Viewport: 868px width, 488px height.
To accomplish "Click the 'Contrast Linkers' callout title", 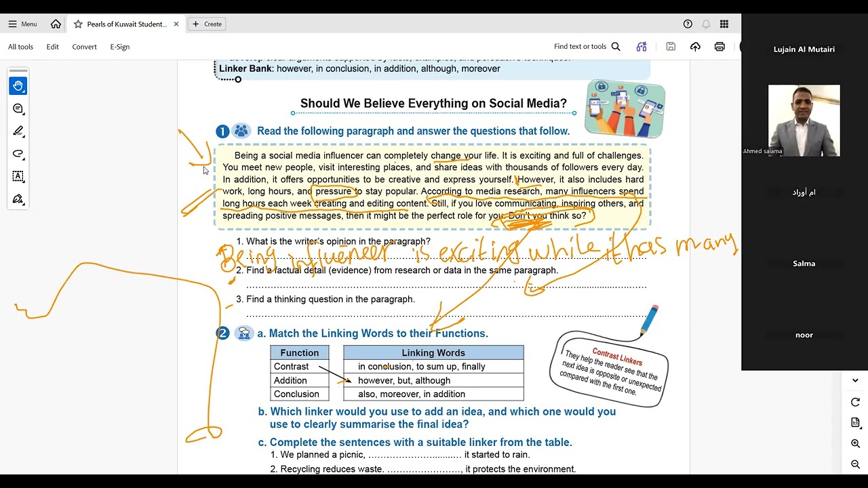I will click(x=617, y=357).
